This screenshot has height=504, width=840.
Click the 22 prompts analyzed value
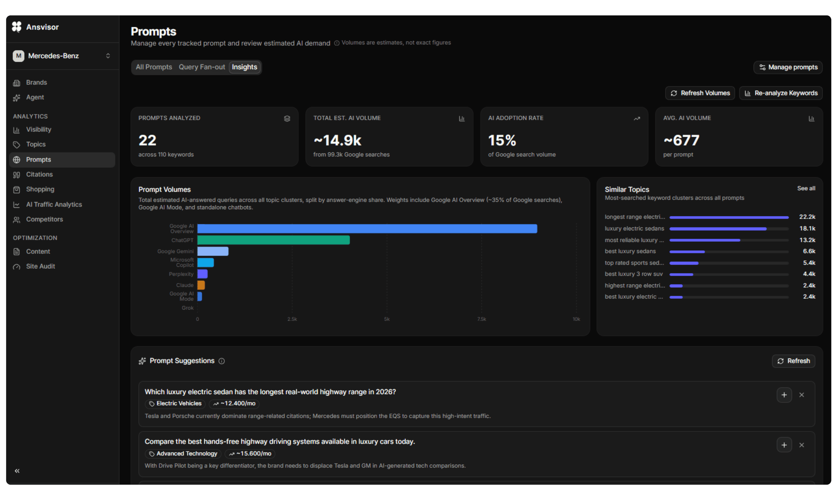pyautogui.click(x=147, y=141)
